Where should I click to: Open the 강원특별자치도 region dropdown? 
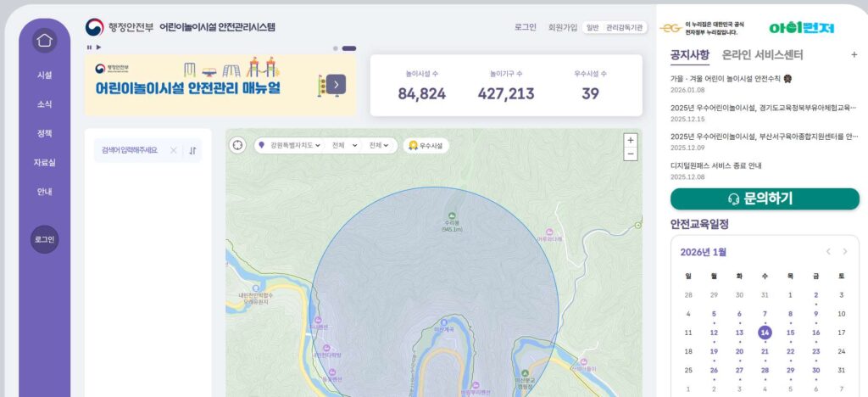[290, 145]
